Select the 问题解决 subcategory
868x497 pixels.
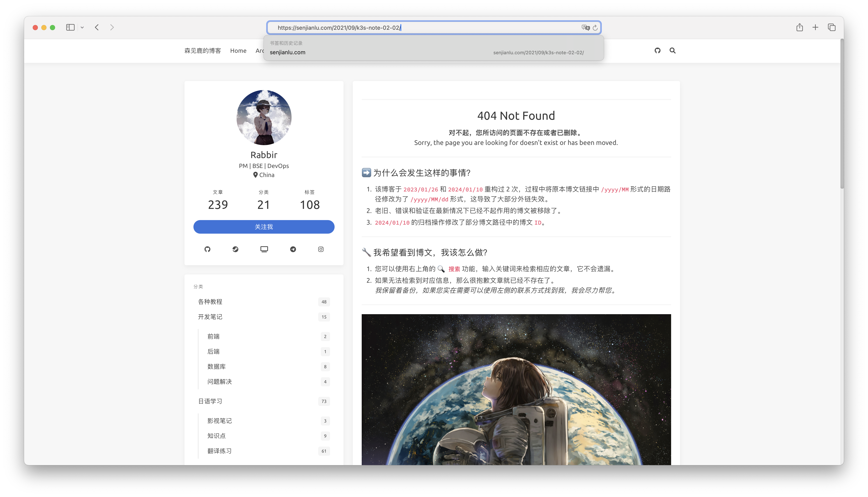(x=268, y=382)
